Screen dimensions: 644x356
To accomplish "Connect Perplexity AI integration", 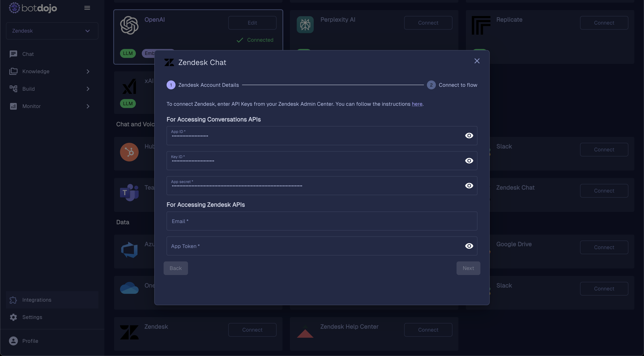I will pyautogui.click(x=428, y=23).
